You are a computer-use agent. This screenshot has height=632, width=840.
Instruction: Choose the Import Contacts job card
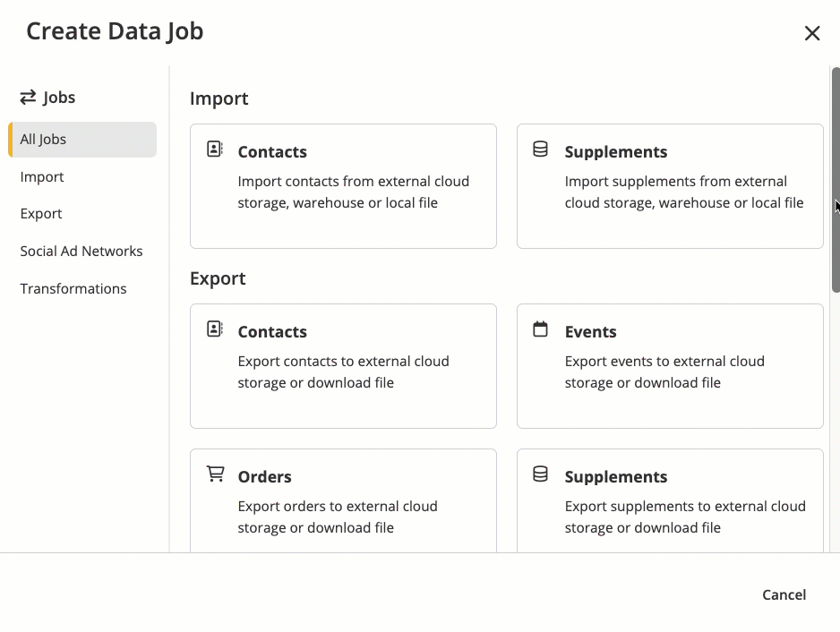pos(343,185)
